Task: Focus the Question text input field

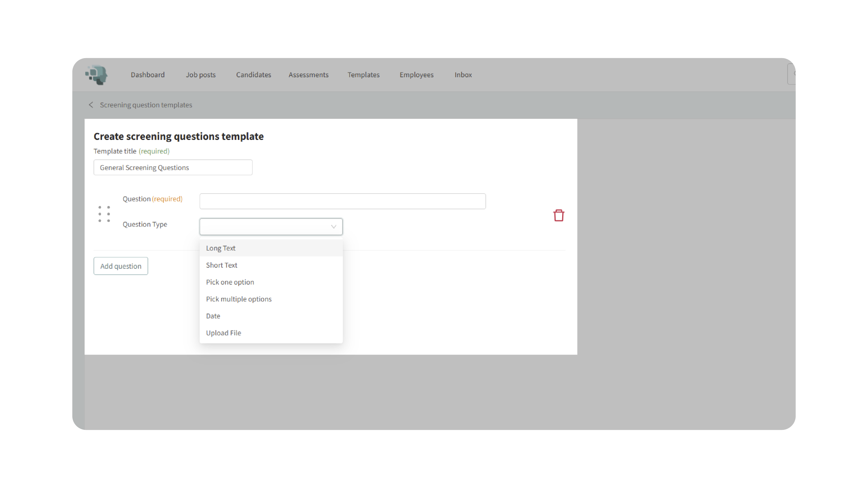Action: pyautogui.click(x=342, y=201)
